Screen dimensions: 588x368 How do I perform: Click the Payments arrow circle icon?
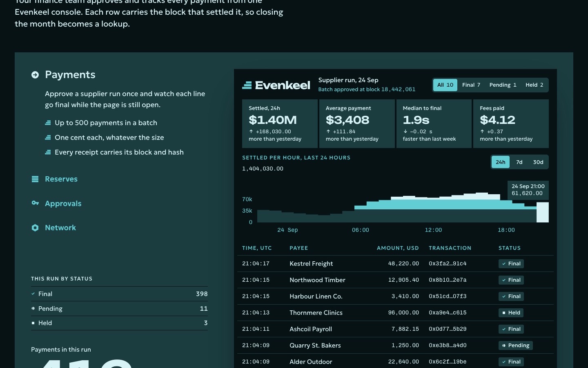point(35,75)
